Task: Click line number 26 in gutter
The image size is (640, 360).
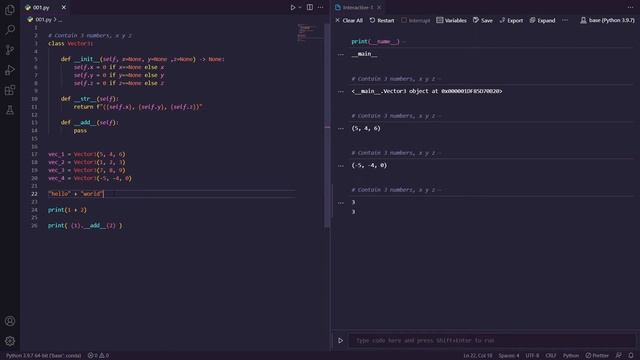Action: coord(34,226)
